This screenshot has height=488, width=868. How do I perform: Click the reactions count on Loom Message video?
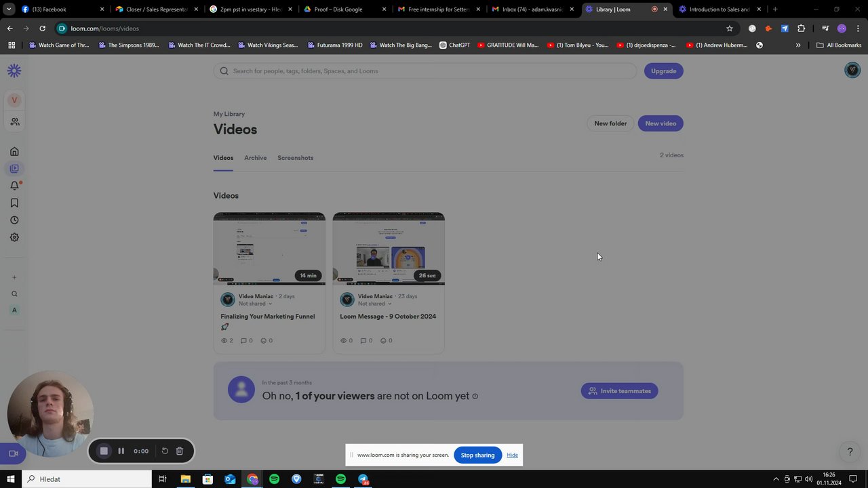387,340
